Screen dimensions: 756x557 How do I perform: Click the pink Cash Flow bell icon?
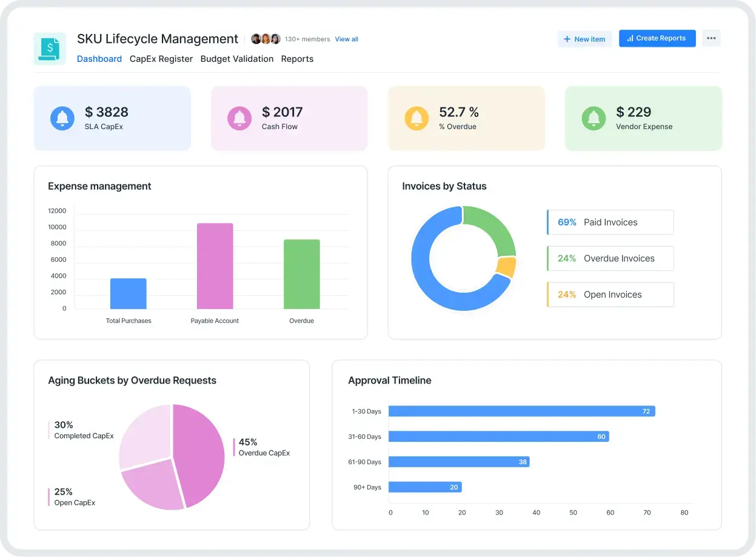point(239,118)
